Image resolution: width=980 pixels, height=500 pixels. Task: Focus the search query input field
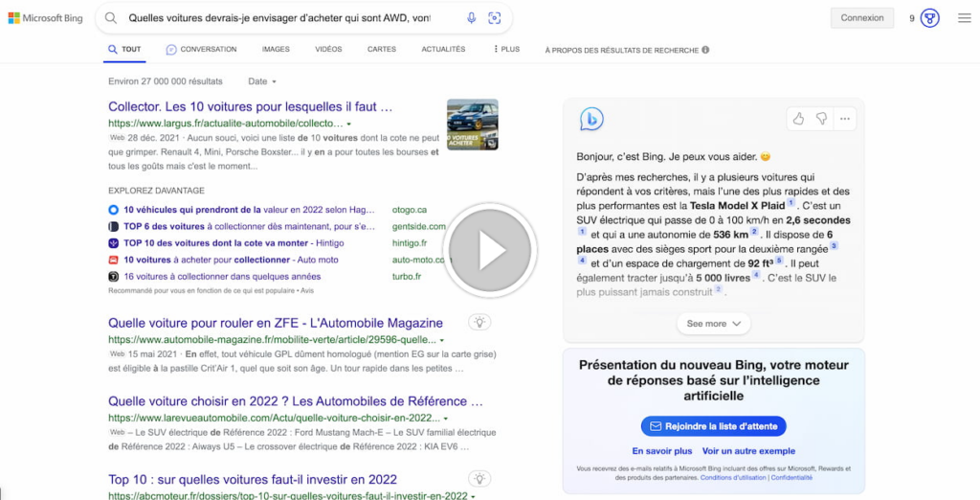coord(279,18)
